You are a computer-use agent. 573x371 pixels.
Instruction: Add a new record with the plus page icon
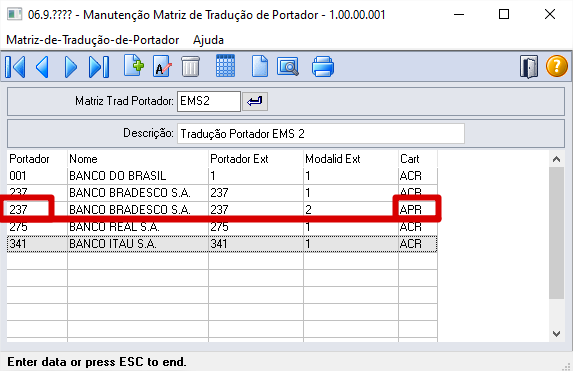pos(133,66)
